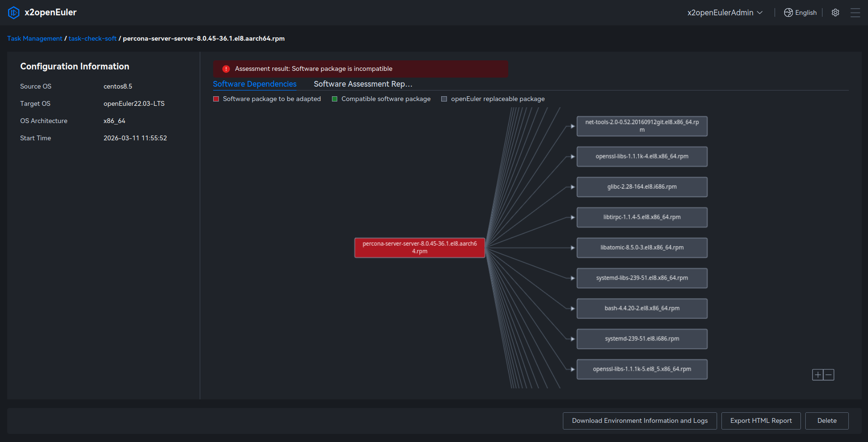Open the Software Assessment Report tab
Viewport: 868px width, 442px height.
(363, 84)
